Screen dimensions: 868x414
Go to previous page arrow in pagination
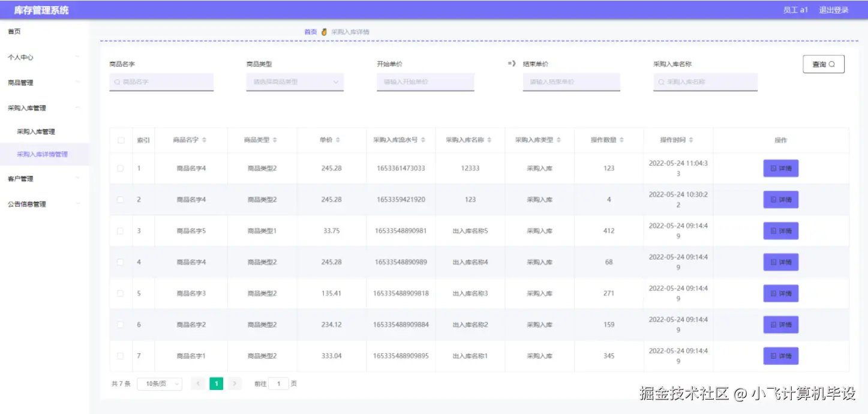[x=197, y=383]
